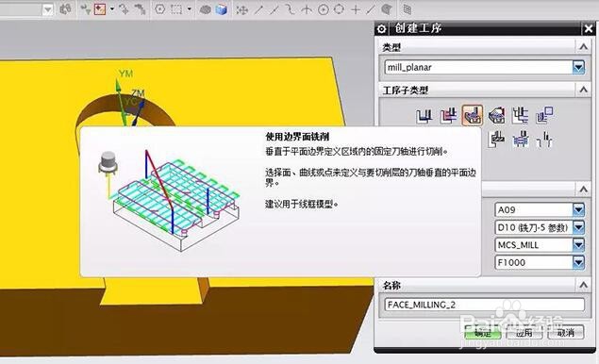The height and width of the screenshot is (364, 599).
Task: Collapse the 工序子类型 section
Action: (583, 90)
